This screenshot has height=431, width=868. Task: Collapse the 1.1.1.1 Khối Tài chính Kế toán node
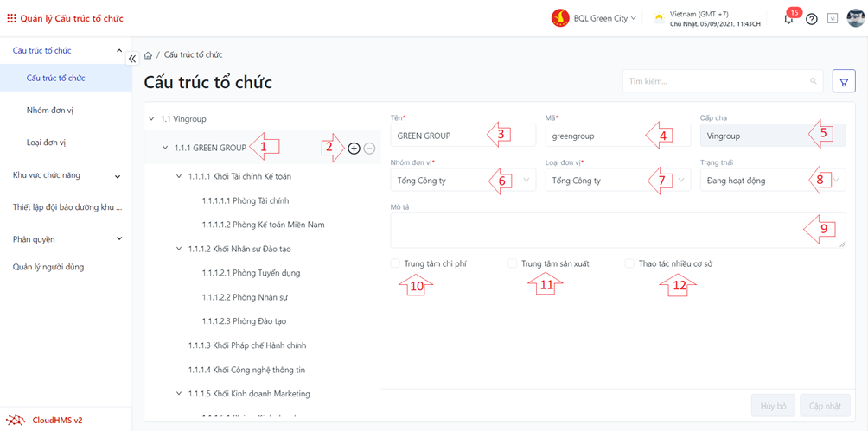click(x=179, y=177)
